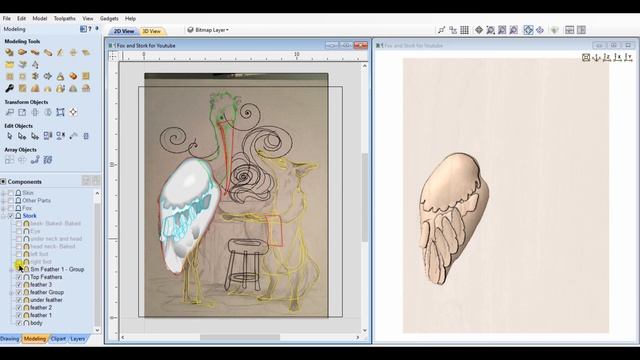Select the under neck and head component

pos(56,239)
